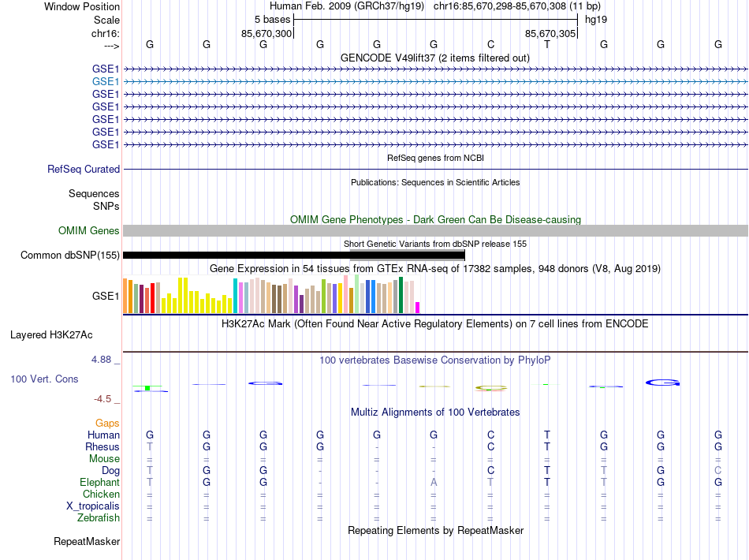The height and width of the screenshot is (560, 749).
Task: Click the chr16:85,670,298-85,670,308 (11 bp) position text
Action: point(517,6)
